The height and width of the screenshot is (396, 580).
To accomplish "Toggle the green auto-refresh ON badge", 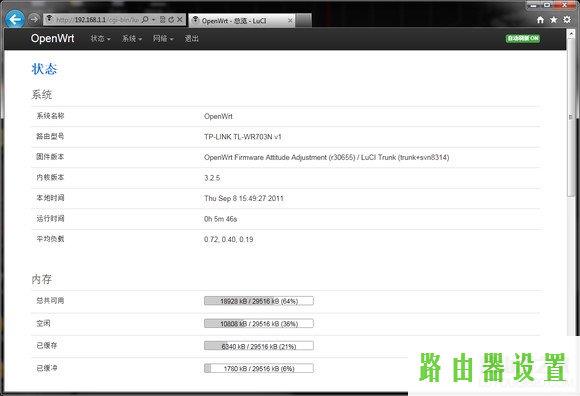I will click(523, 38).
